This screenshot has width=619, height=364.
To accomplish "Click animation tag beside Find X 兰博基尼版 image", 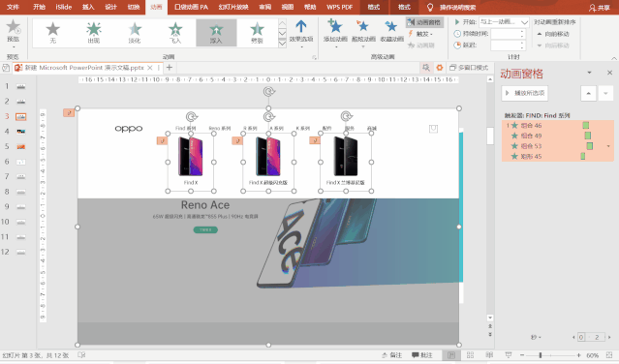I will click(315, 140).
